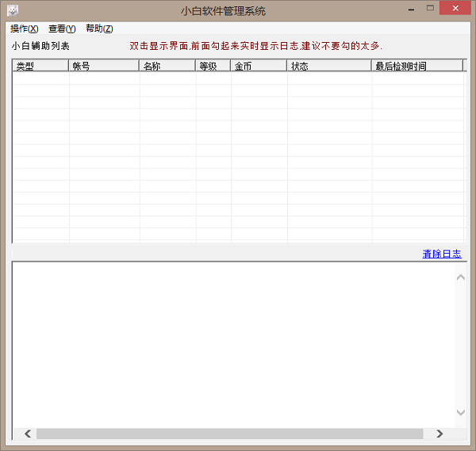The width and height of the screenshot is (476, 451).
Task: Close the 小白软件管理系统 window
Action: click(455, 8)
